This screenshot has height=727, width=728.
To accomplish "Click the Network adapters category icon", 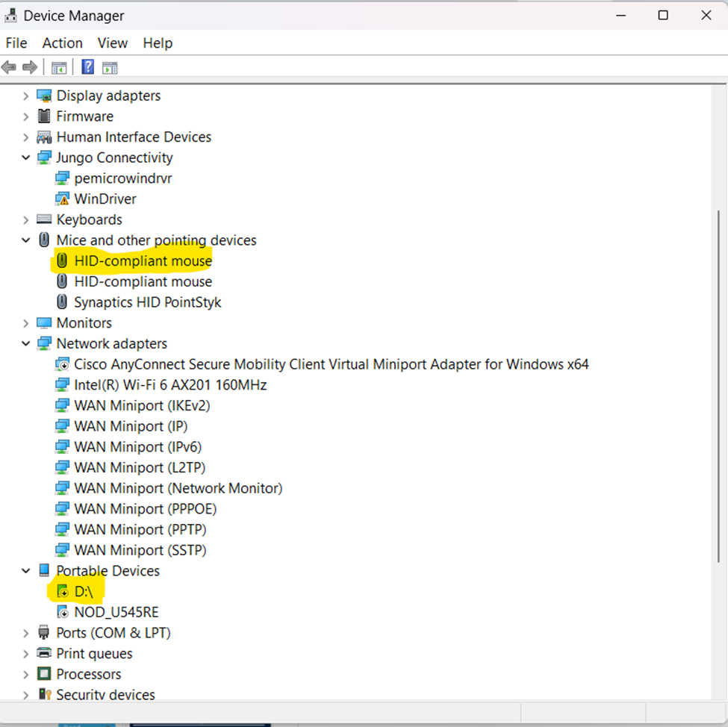I will point(44,344).
